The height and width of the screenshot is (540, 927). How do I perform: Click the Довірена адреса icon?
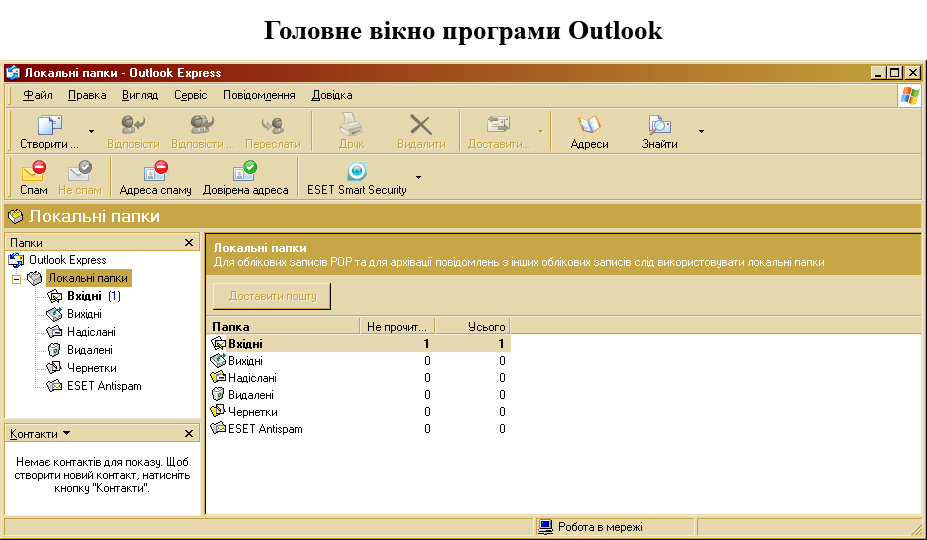(x=245, y=171)
